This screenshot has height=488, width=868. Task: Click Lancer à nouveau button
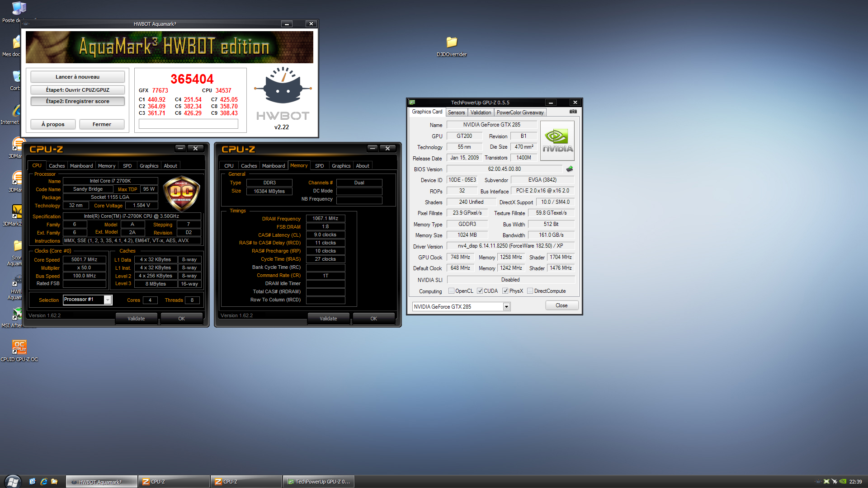[77, 77]
